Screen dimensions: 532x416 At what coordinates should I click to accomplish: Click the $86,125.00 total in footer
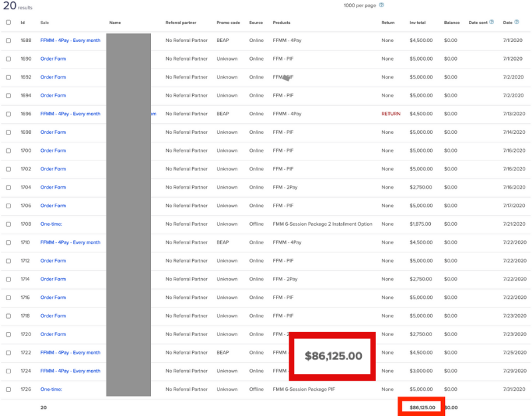tap(422, 407)
